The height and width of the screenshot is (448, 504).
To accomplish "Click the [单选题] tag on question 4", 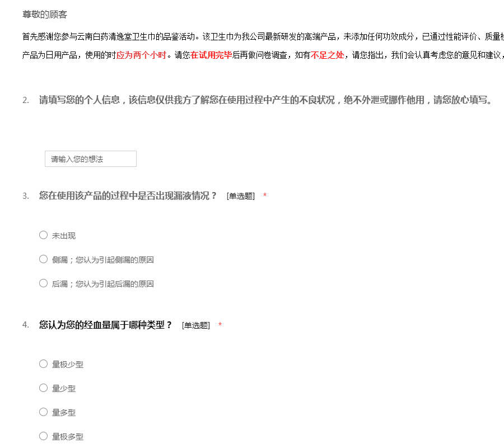I will pos(196,325).
